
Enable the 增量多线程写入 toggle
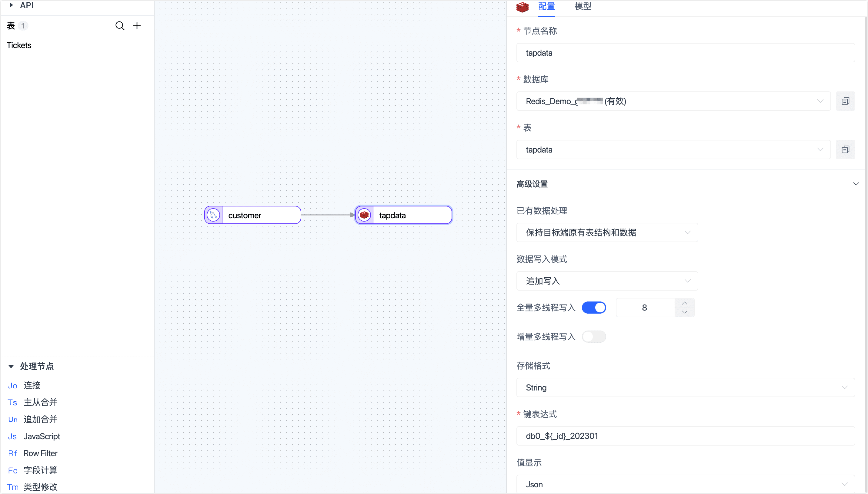pos(594,336)
